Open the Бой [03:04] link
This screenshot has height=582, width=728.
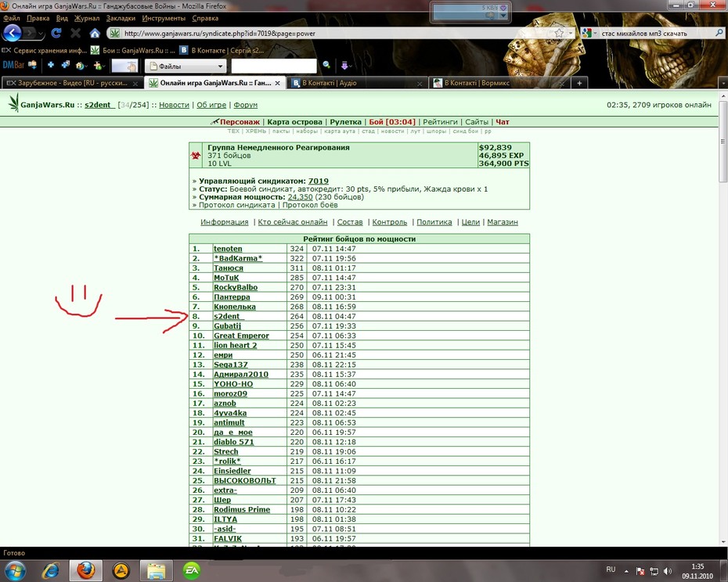pyautogui.click(x=392, y=122)
